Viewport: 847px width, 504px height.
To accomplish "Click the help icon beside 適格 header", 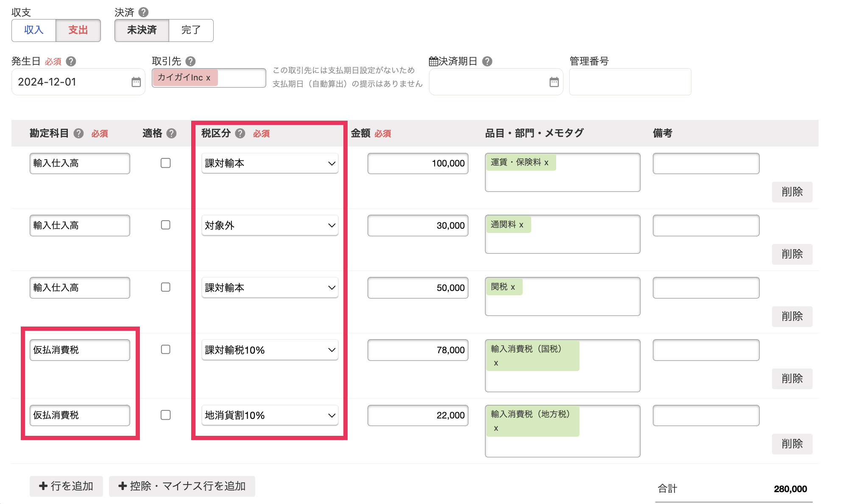I will [x=171, y=133].
